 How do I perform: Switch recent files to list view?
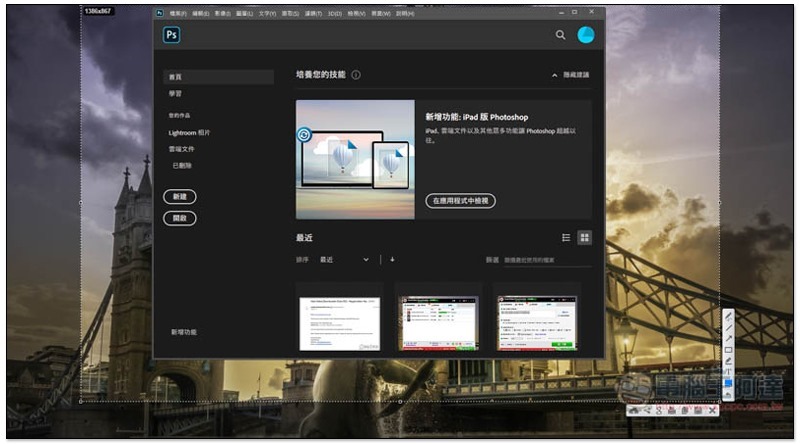click(566, 238)
